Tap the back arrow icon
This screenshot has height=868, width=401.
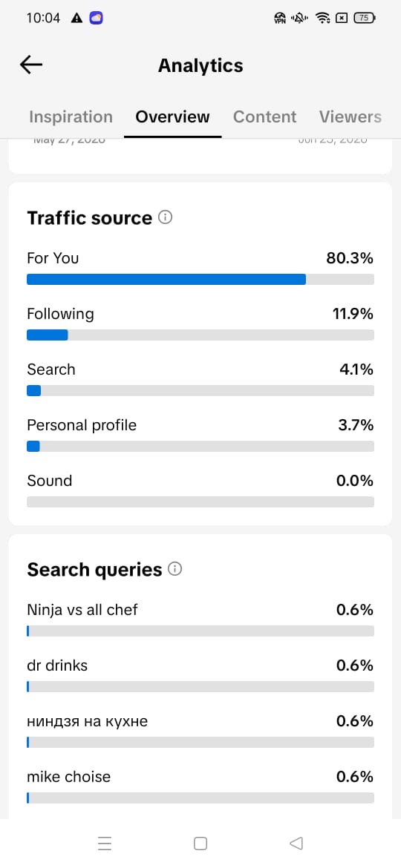[31, 65]
